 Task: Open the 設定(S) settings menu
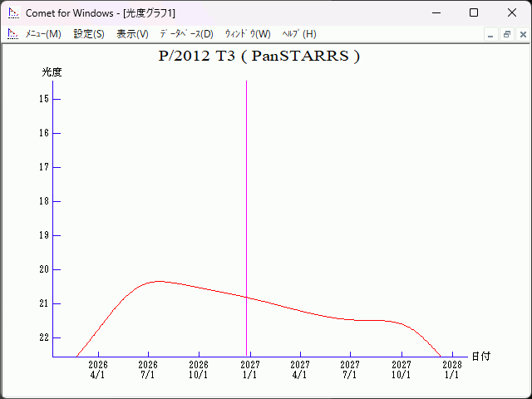(89, 34)
